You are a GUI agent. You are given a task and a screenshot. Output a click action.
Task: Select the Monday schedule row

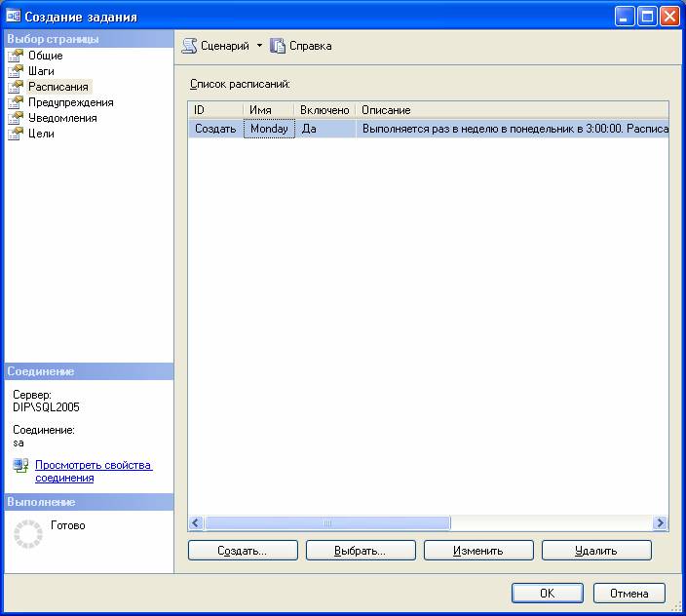(269, 129)
